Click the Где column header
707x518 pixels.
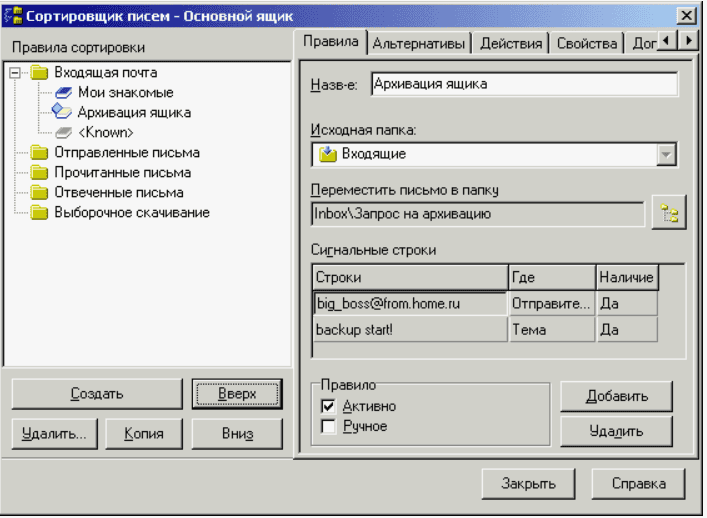coord(552,277)
